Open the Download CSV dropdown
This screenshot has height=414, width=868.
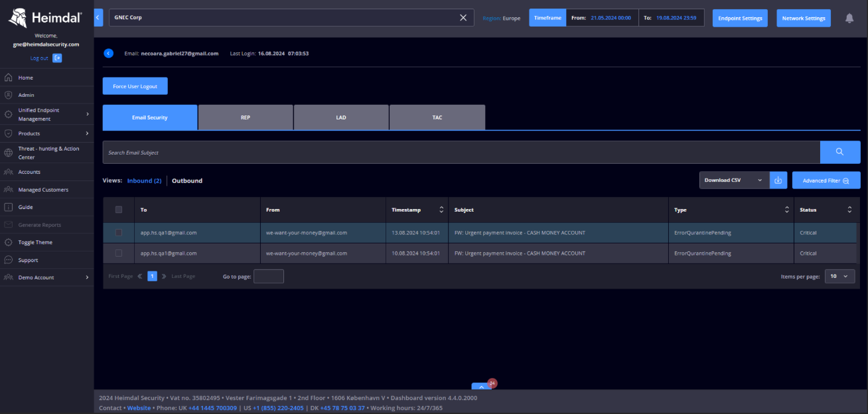(x=734, y=180)
